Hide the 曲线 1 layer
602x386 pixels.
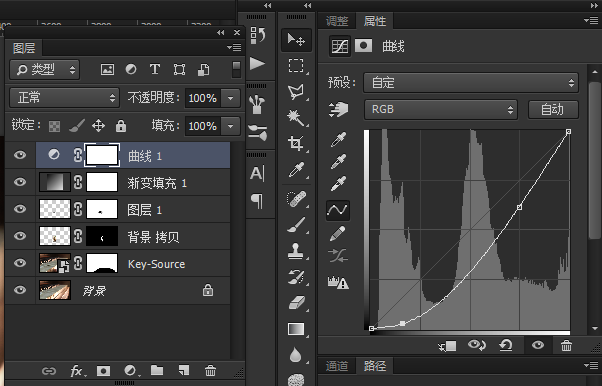(x=20, y=155)
